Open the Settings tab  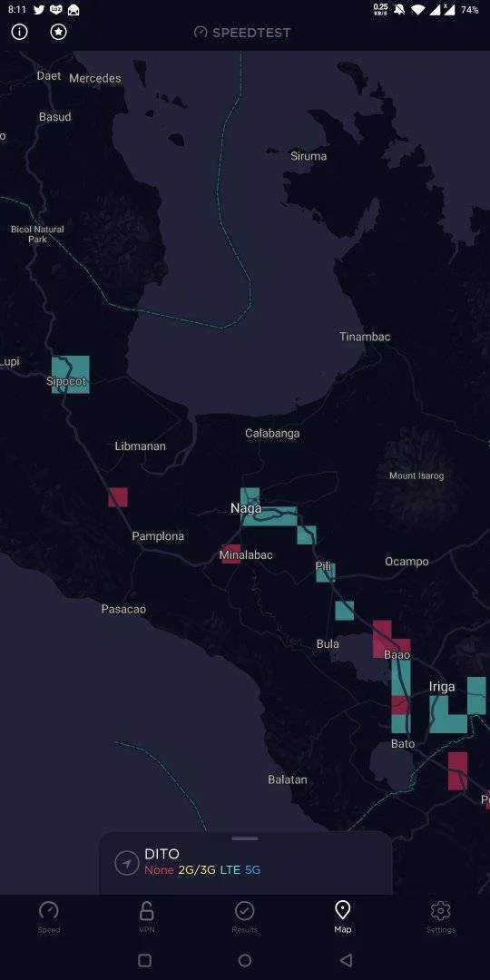(x=441, y=916)
